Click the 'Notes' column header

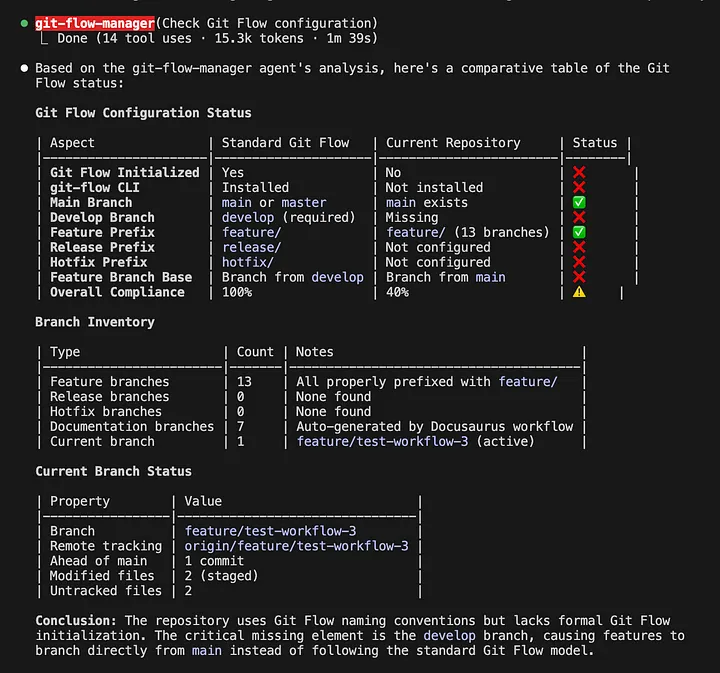click(x=315, y=352)
